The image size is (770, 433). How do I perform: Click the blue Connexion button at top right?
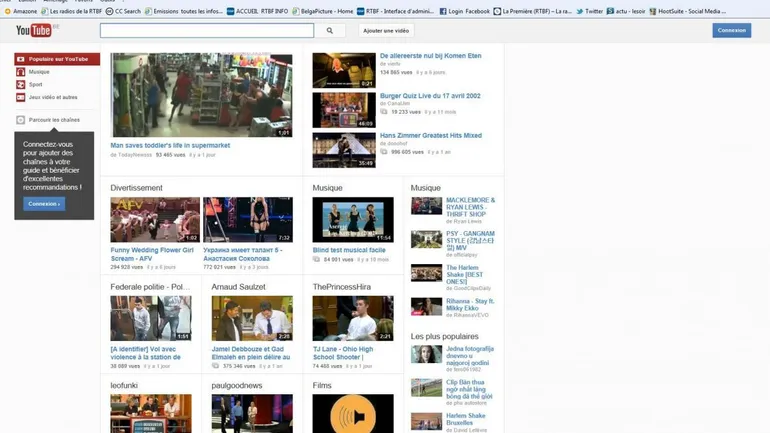731,31
